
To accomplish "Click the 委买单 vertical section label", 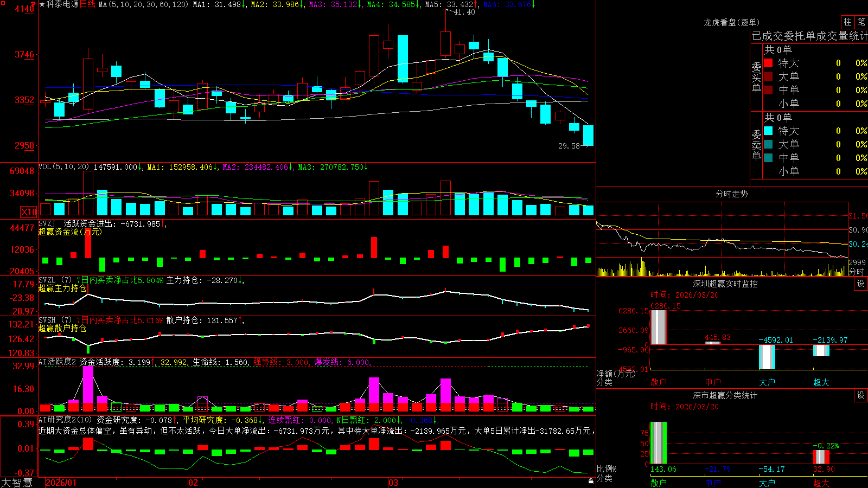I will [x=756, y=78].
